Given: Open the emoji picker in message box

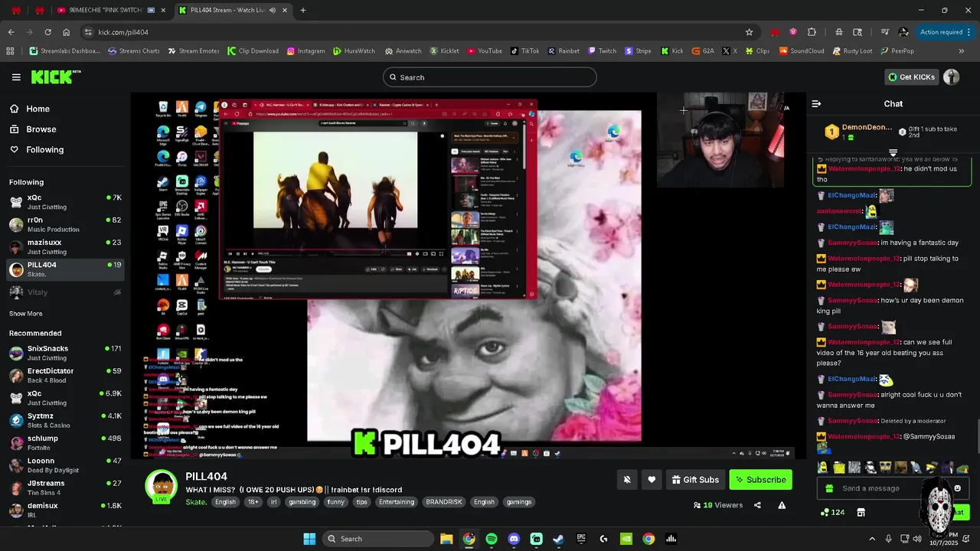Looking at the screenshot, I should tap(957, 488).
